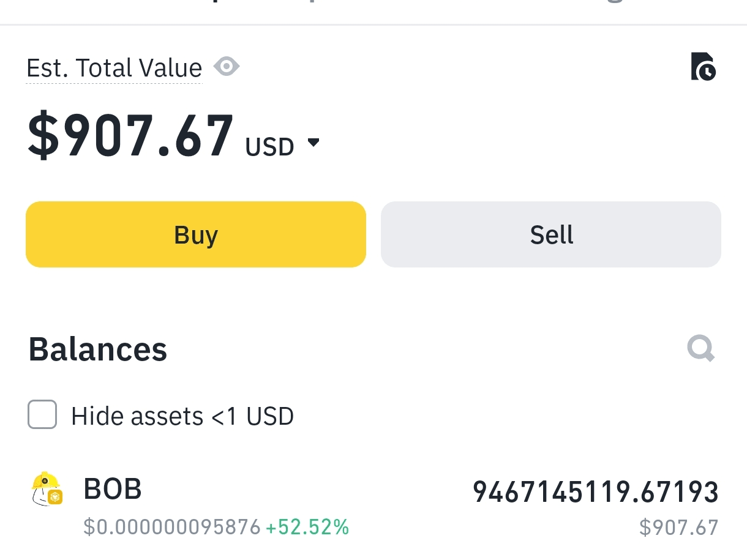Tap the BOB holding value $907.67
This screenshot has width=747, height=560.
click(x=678, y=528)
